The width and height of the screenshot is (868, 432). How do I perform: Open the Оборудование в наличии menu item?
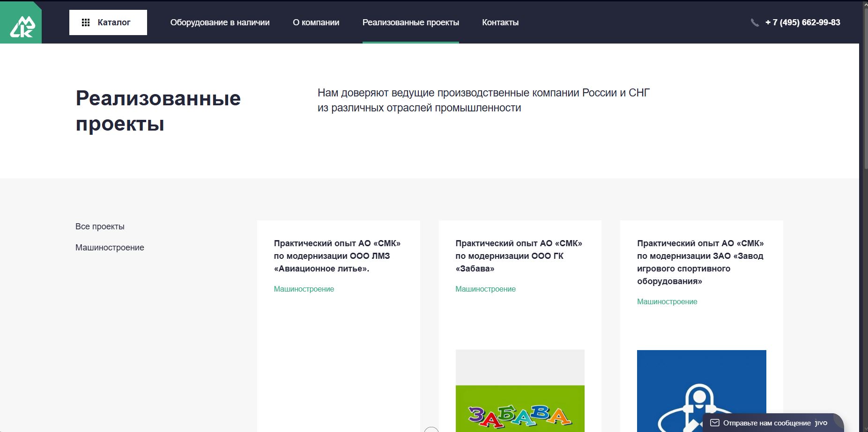coord(220,22)
